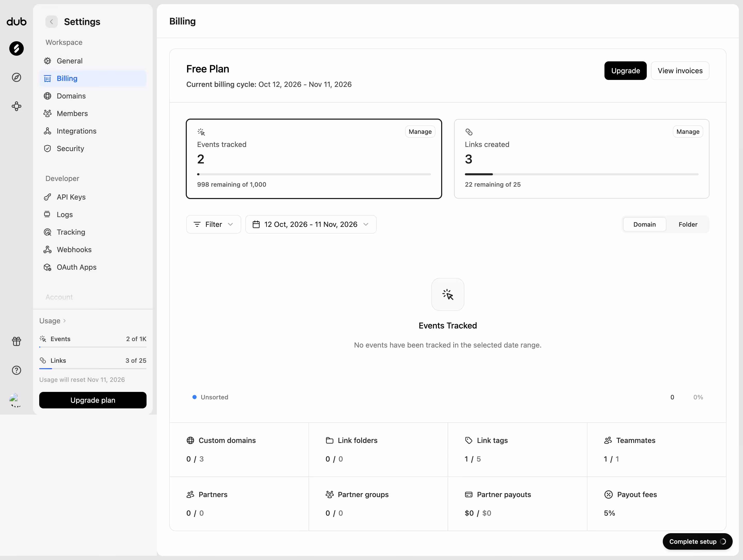
Task: Click the Payout fees percent icon
Action: coord(608,495)
